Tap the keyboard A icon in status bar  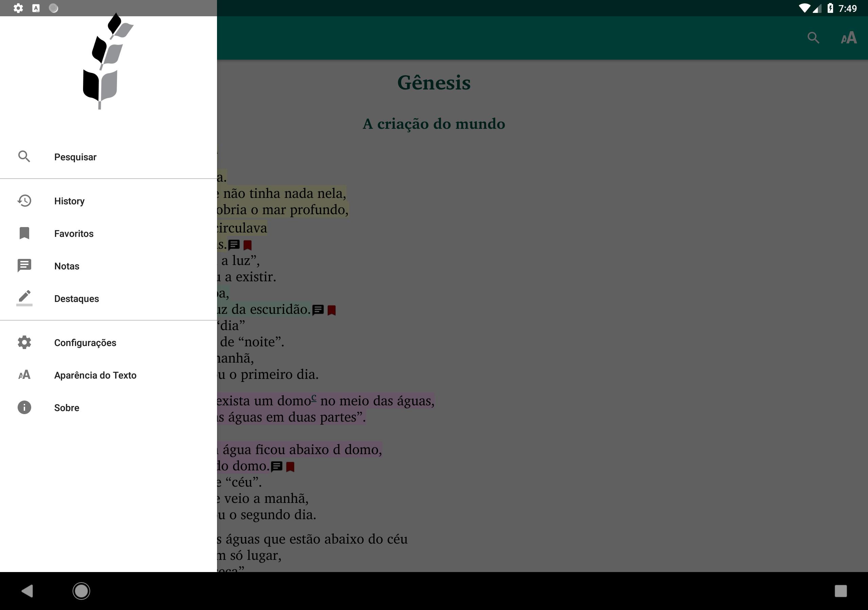[36, 8]
